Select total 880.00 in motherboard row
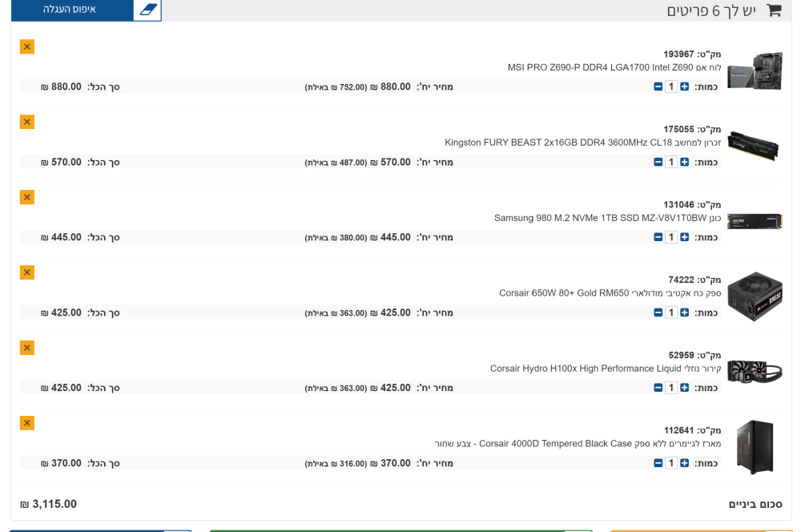801x532 pixels. click(62, 87)
